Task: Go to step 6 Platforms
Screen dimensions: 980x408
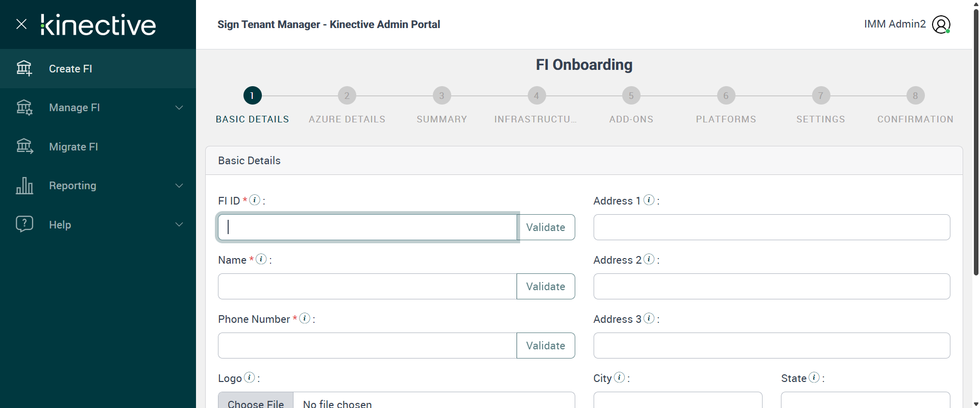Action: tap(726, 95)
